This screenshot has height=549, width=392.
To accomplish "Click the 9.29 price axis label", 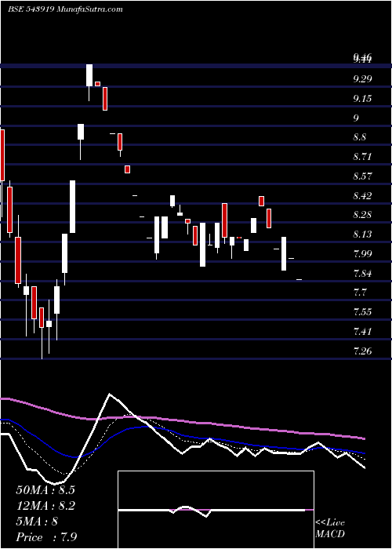I will pyautogui.click(x=362, y=79).
